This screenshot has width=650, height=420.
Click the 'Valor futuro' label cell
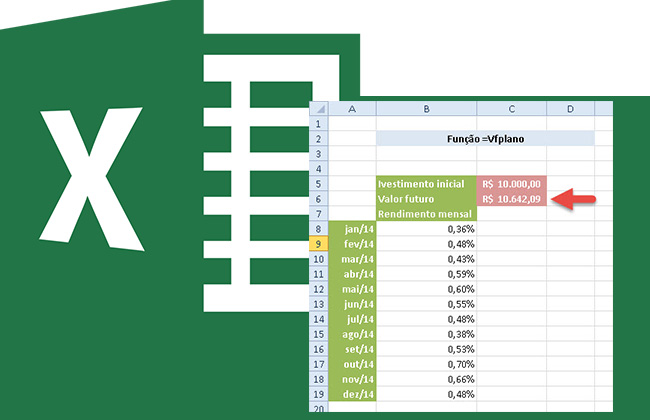click(x=427, y=199)
